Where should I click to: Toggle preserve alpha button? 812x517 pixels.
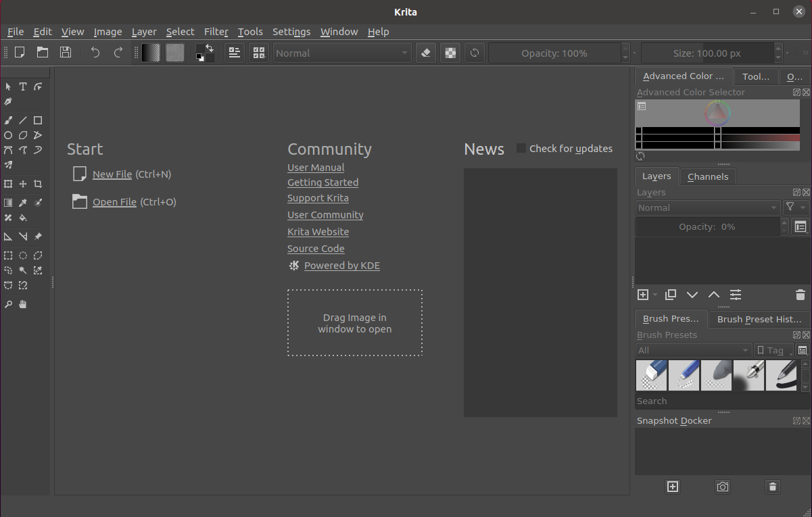click(450, 53)
